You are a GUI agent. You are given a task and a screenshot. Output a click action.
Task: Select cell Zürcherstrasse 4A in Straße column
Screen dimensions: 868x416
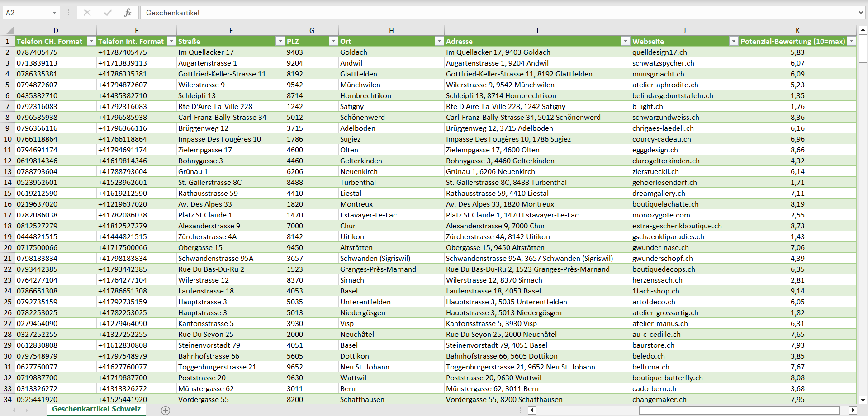(x=231, y=236)
